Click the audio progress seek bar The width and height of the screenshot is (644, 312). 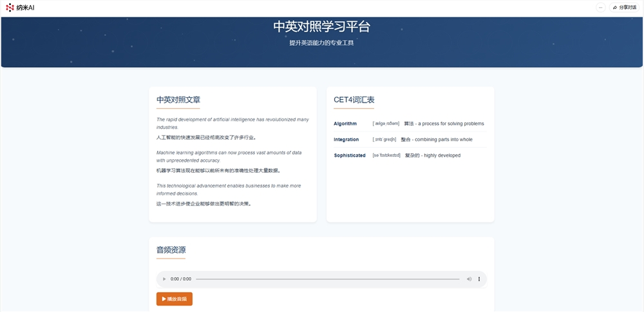click(x=327, y=279)
